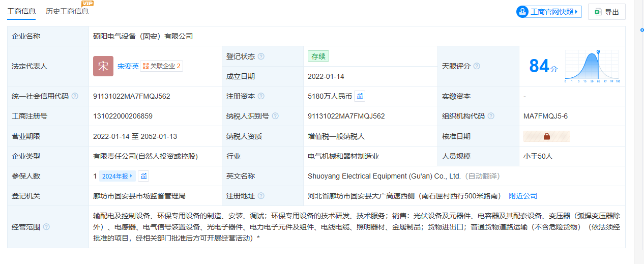Viewport: 644px width, 264px height.
Task: Select the company name 硕阳电气设备（固安）有限公司
Action: 143,36
